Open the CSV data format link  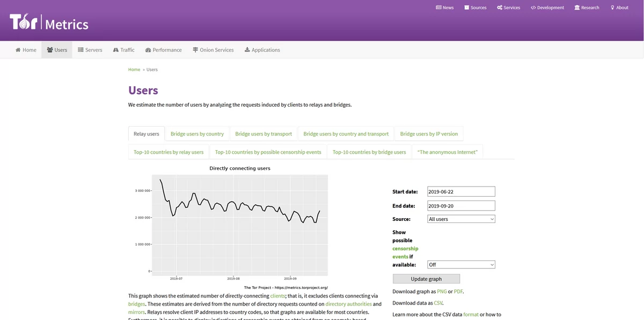coord(471,315)
